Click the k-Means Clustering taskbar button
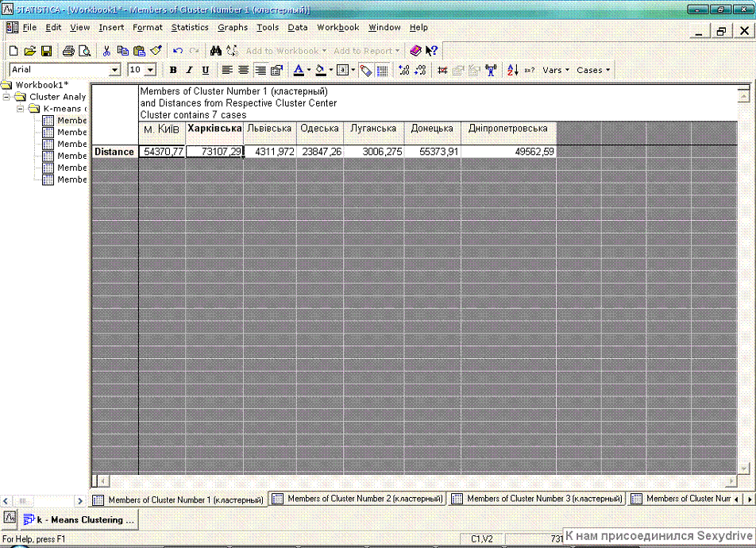This screenshot has height=548, width=756. point(79,519)
